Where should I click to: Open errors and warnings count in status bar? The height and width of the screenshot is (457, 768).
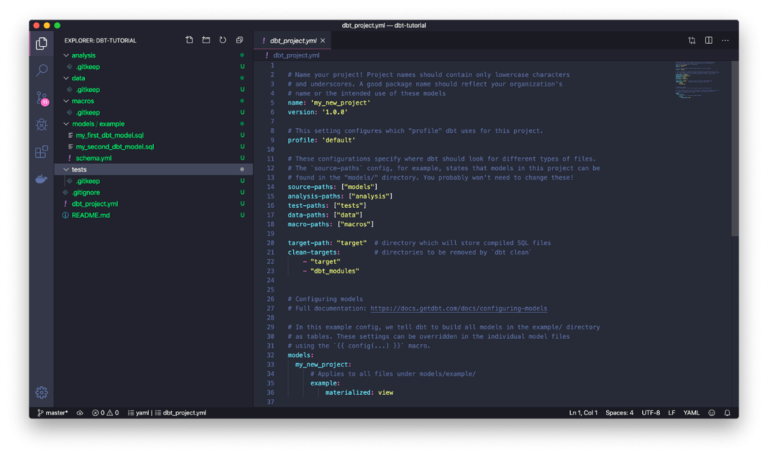pos(105,413)
